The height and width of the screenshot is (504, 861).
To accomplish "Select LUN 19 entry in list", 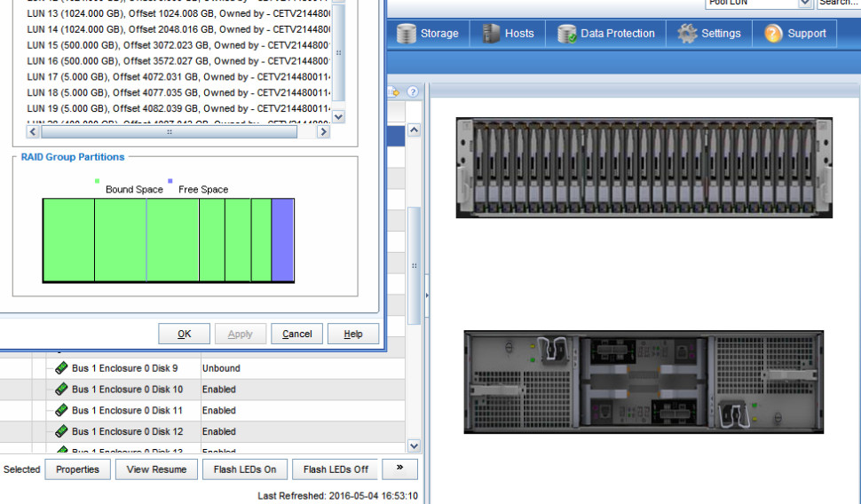I will [x=178, y=108].
